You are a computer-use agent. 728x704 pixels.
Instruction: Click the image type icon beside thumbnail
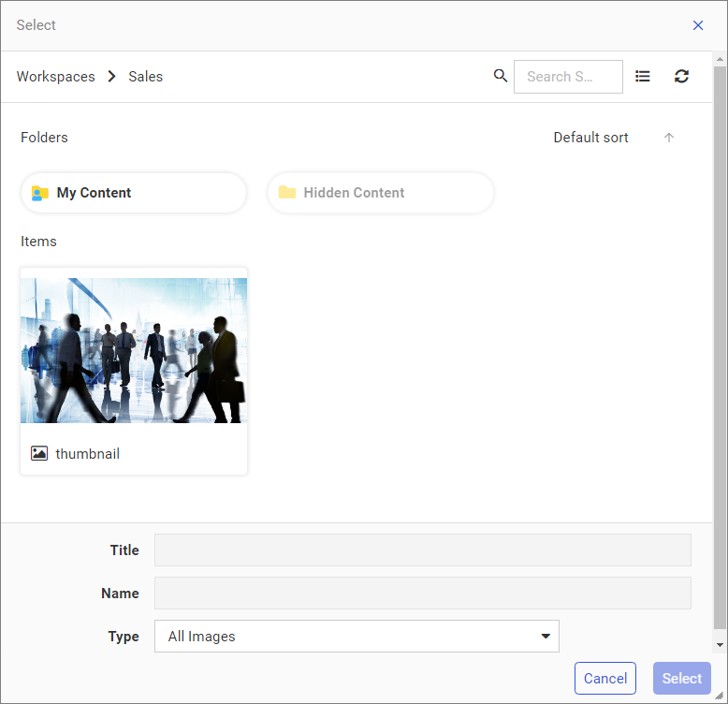[x=39, y=453]
